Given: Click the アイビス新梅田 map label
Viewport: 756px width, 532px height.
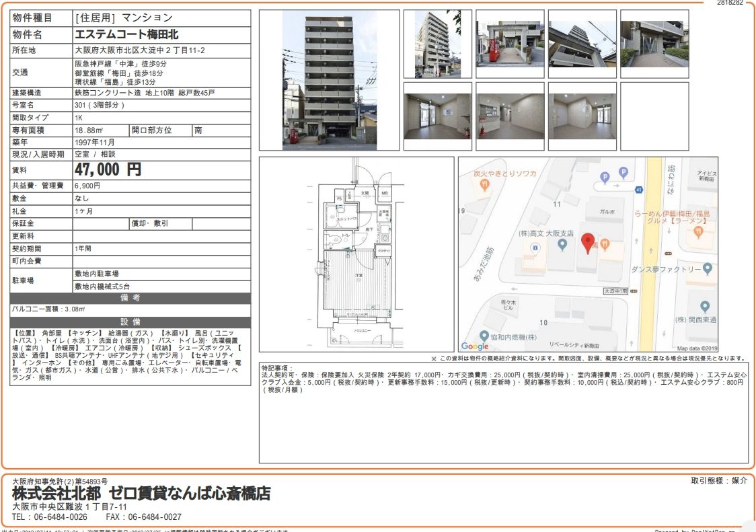Looking at the screenshot, I should 708,176.
